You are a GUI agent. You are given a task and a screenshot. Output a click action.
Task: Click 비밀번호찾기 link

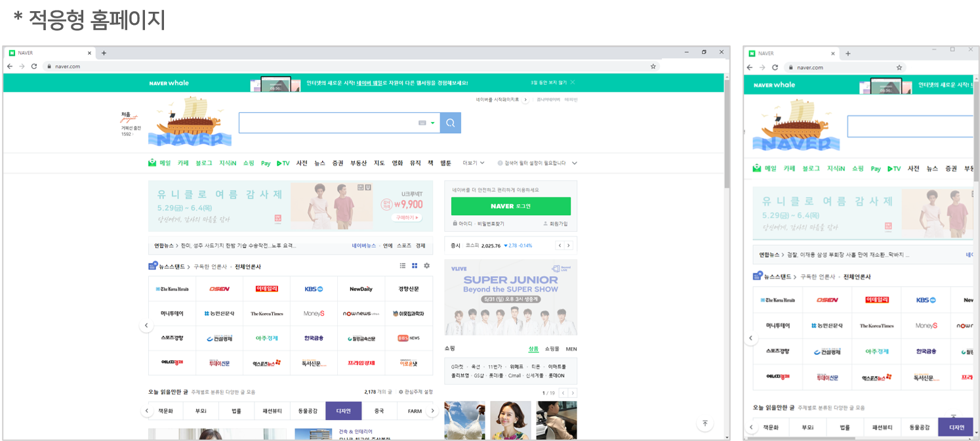[491, 224]
